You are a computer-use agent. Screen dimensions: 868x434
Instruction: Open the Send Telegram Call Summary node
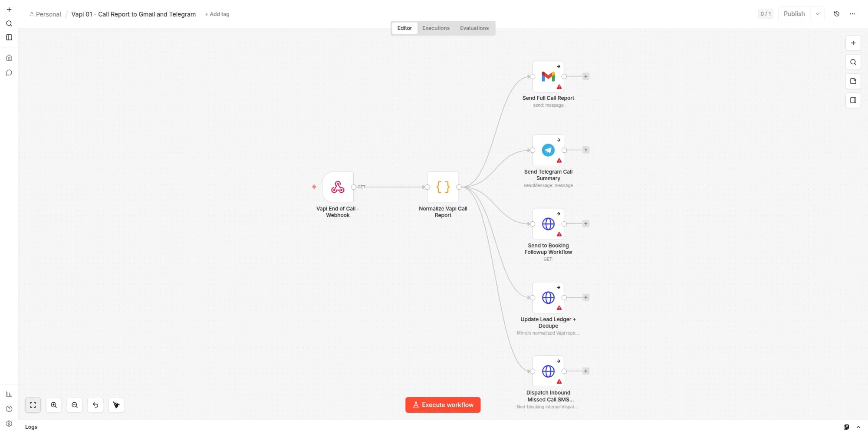[x=548, y=150]
